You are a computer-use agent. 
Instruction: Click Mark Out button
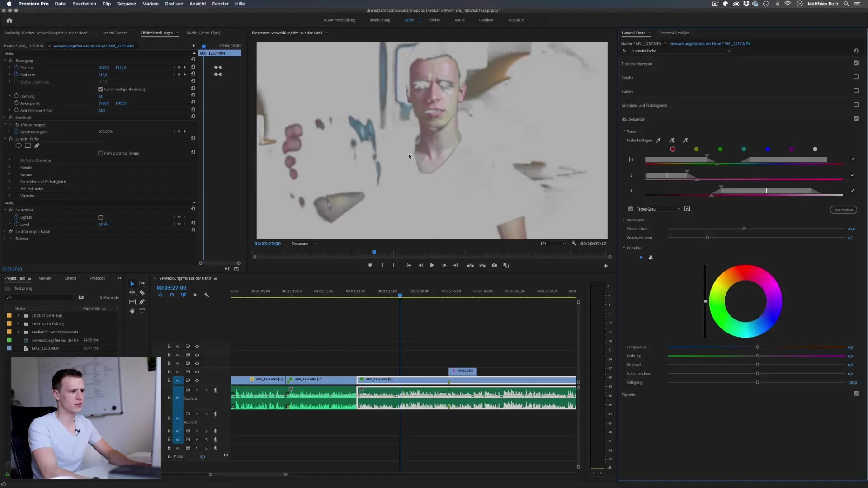393,265
